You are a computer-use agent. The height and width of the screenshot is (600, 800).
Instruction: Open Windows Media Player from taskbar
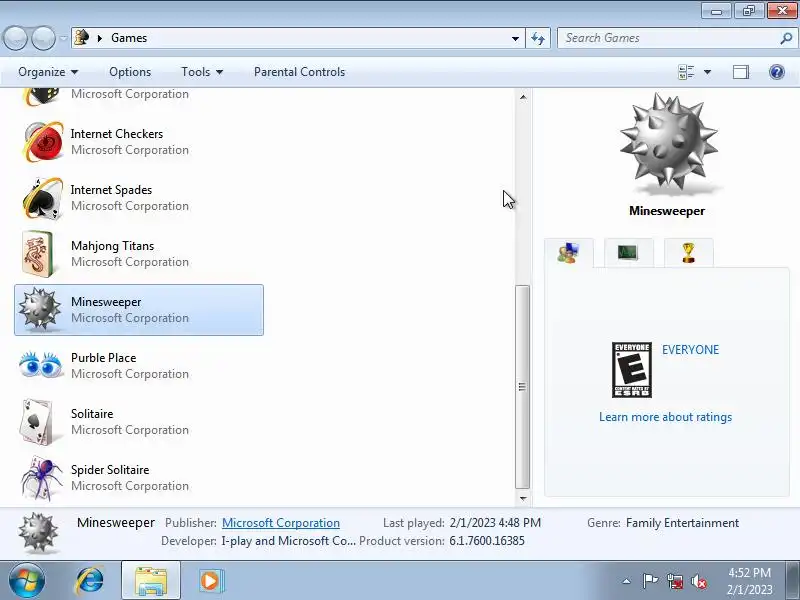coord(210,581)
